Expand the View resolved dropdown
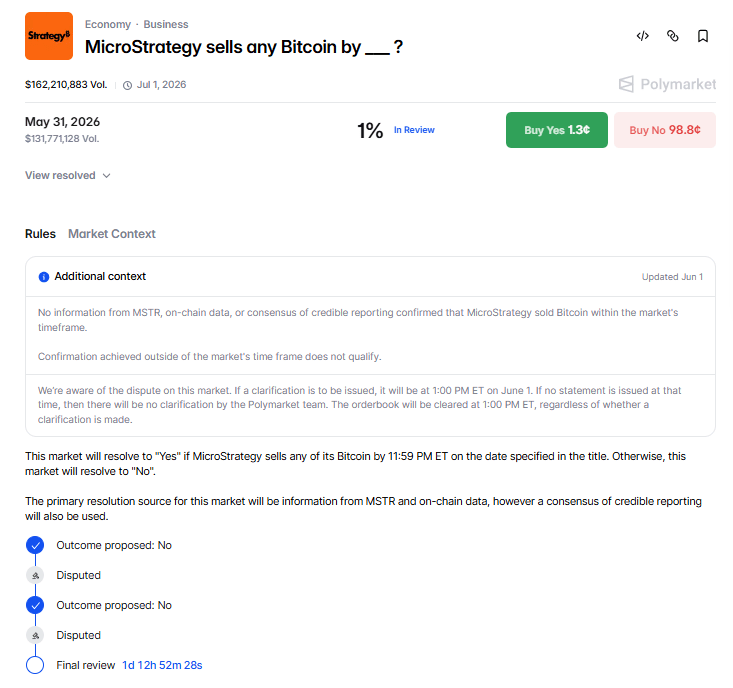Viewport: 733px width, 688px height. point(68,175)
